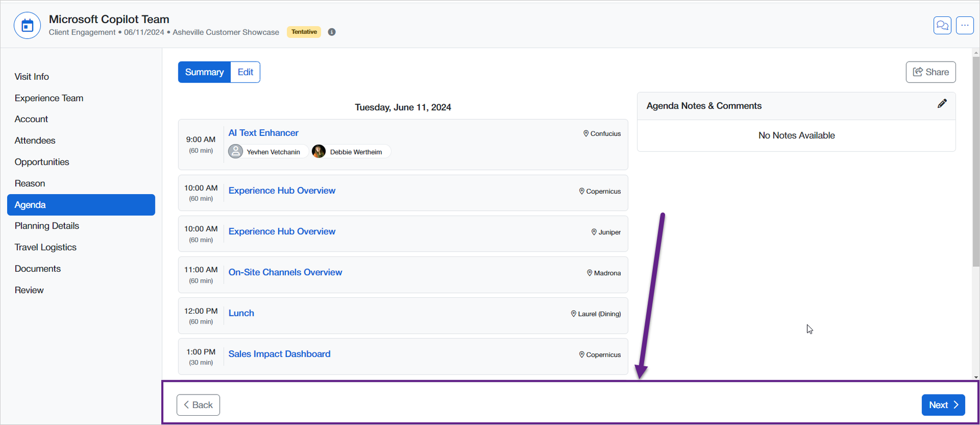Edit Agenda Notes with the pencil icon
980x425 pixels.
pyautogui.click(x=942, y=104)
